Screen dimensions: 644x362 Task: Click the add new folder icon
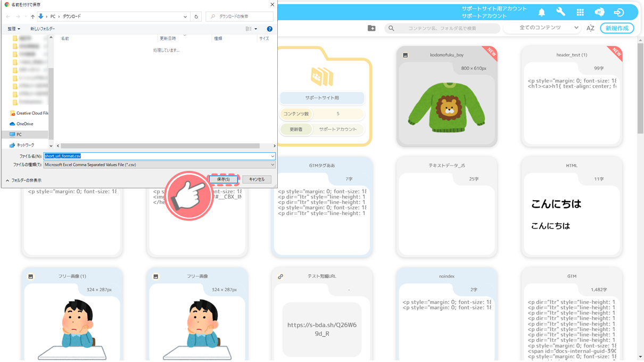pos(371,28)
